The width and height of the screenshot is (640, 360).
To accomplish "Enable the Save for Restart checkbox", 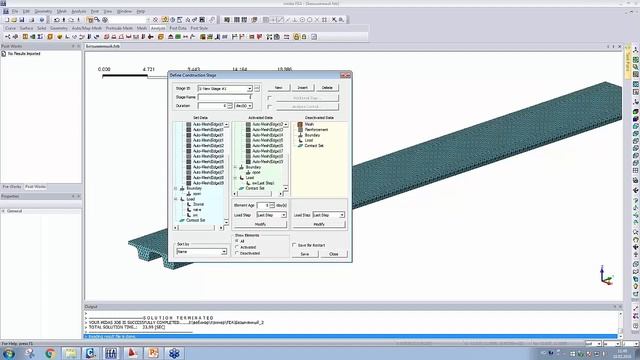I will [x=294, y=245].
